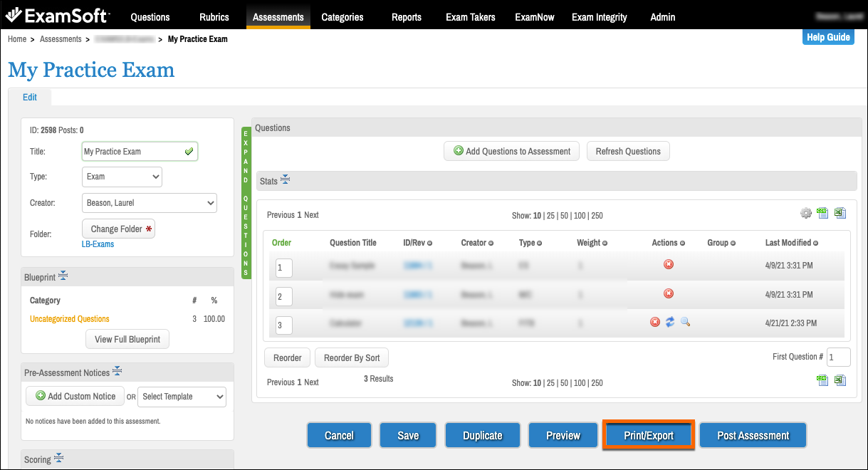This screenshot has height=470, width=868.
Task: Click Add Custom Notice button
Action: click(x=75, y=397)
